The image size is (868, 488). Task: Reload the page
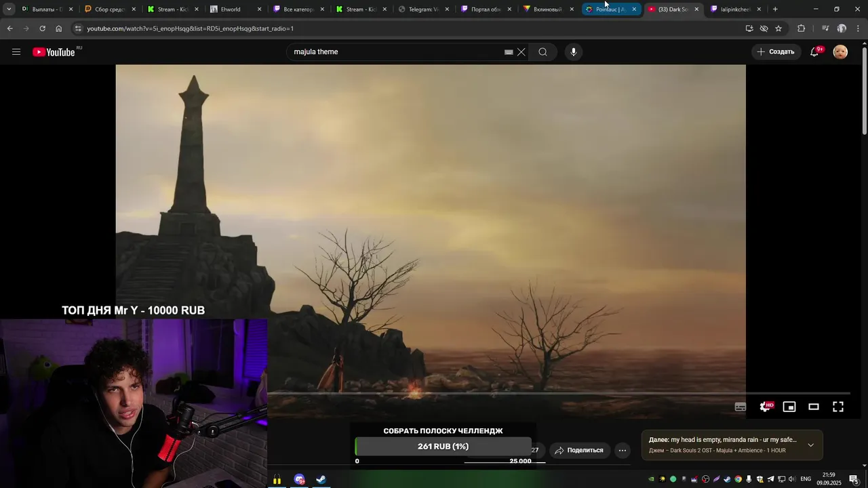42,28
